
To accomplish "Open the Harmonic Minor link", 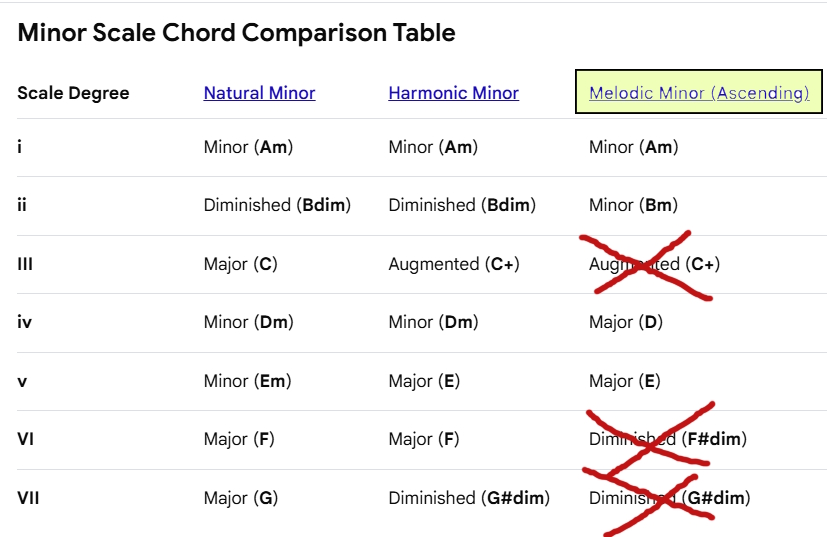I will (453, 93).
